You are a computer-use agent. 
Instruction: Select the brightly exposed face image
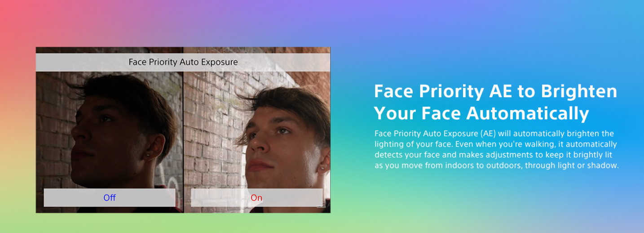pos(257,130)
